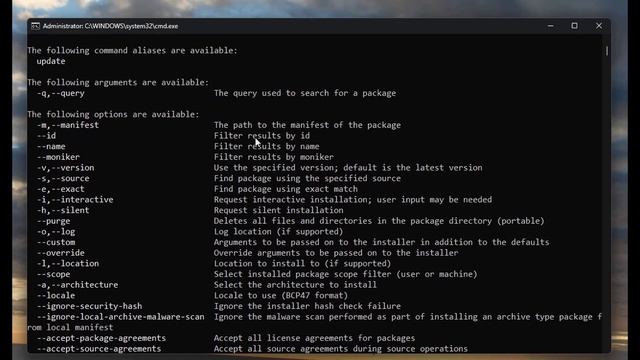Click the description "Filter results by name"
640x360 pixels.
[267, 146]
